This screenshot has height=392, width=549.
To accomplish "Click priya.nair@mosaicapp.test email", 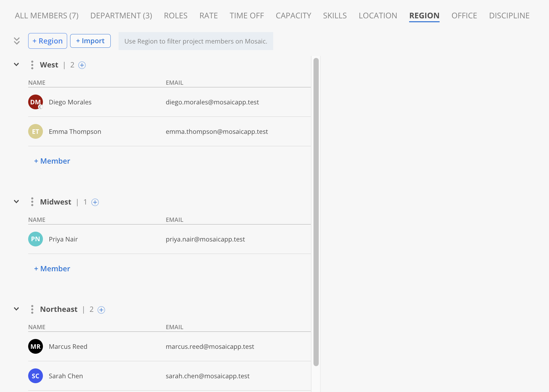I will pos(205,239).
